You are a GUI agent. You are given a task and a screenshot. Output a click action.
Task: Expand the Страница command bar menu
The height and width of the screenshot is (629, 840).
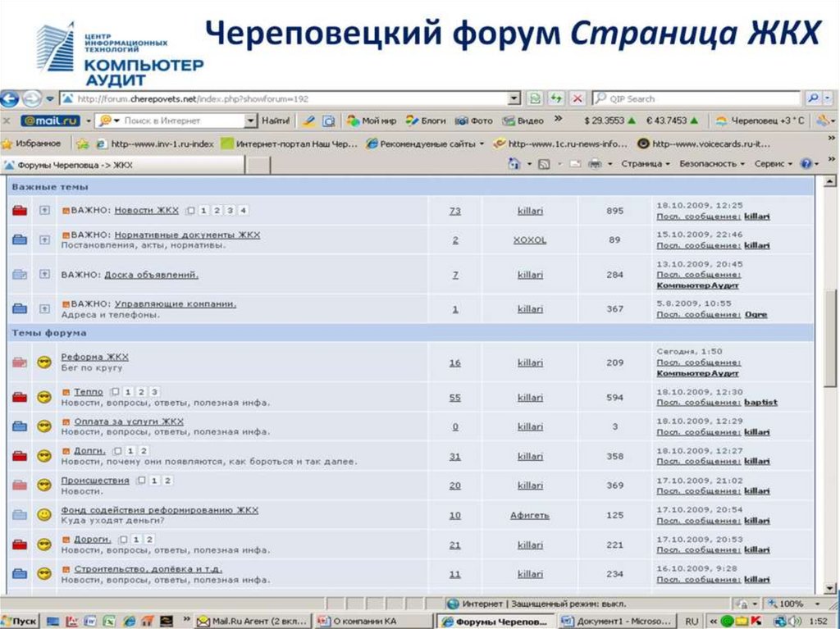645,164
